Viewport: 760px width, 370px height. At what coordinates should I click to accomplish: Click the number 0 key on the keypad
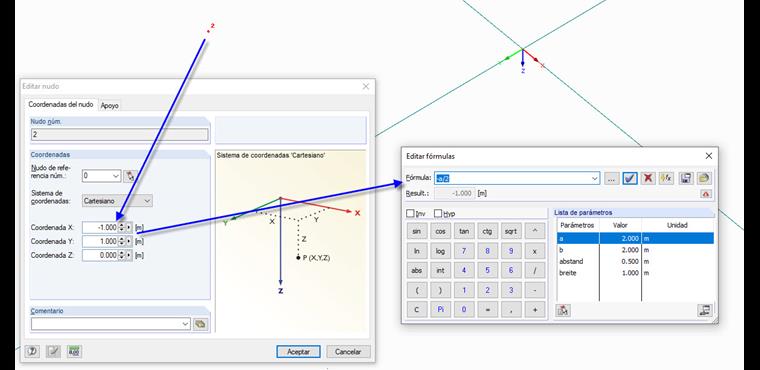[x=464, y=309]
